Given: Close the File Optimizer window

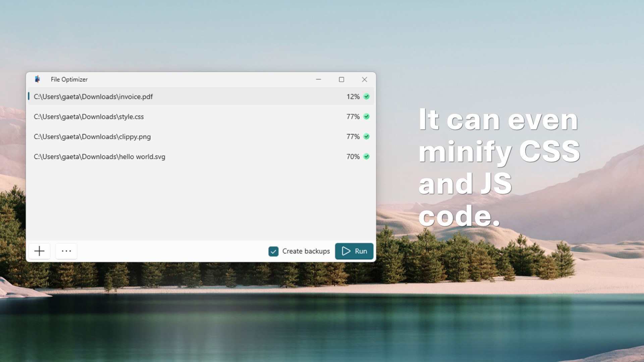Looking at the screenshot, I should (365, 79).
